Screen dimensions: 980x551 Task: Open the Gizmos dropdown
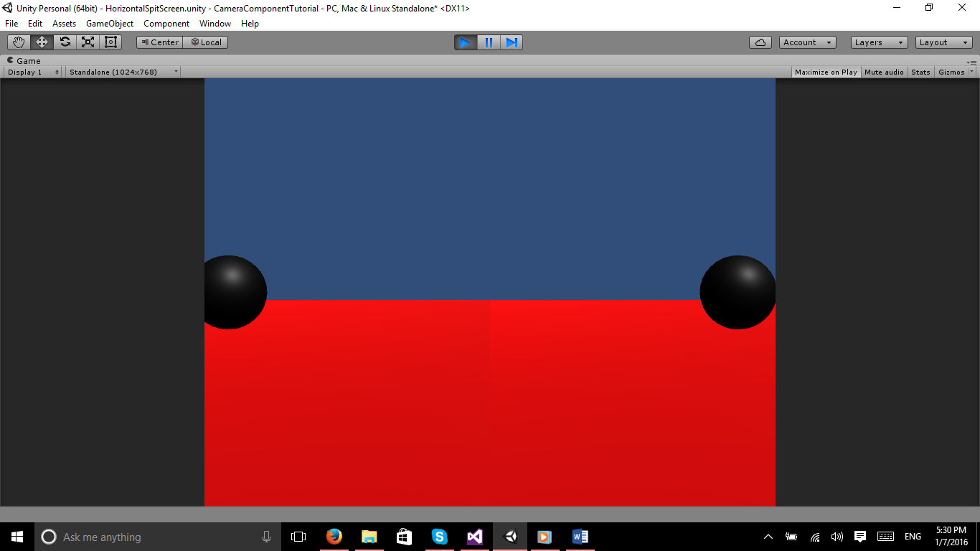(955, 72)
